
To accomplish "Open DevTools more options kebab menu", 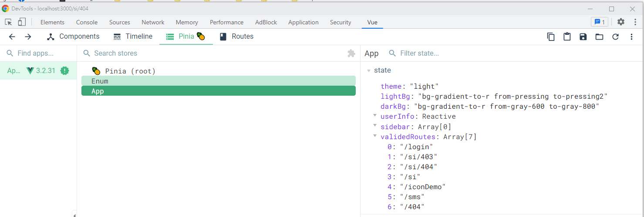I will pyautogui.click(x=635, y=22).
